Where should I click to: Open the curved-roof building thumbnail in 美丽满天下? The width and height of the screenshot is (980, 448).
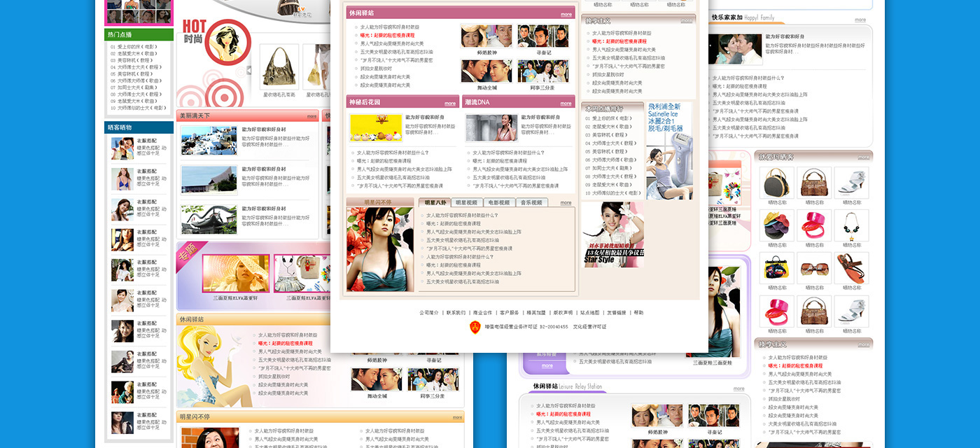[x=209, y=179]
